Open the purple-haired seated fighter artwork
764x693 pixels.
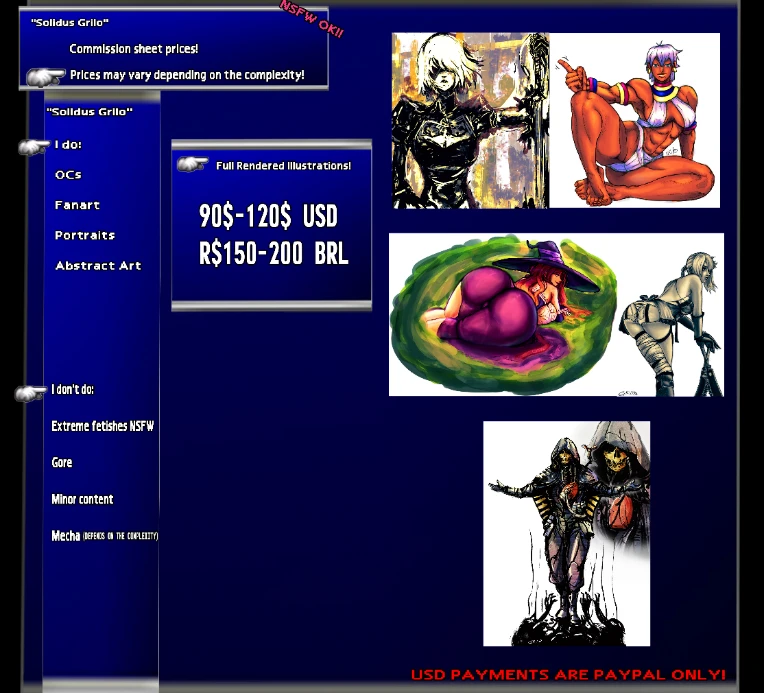pos(634,120)
